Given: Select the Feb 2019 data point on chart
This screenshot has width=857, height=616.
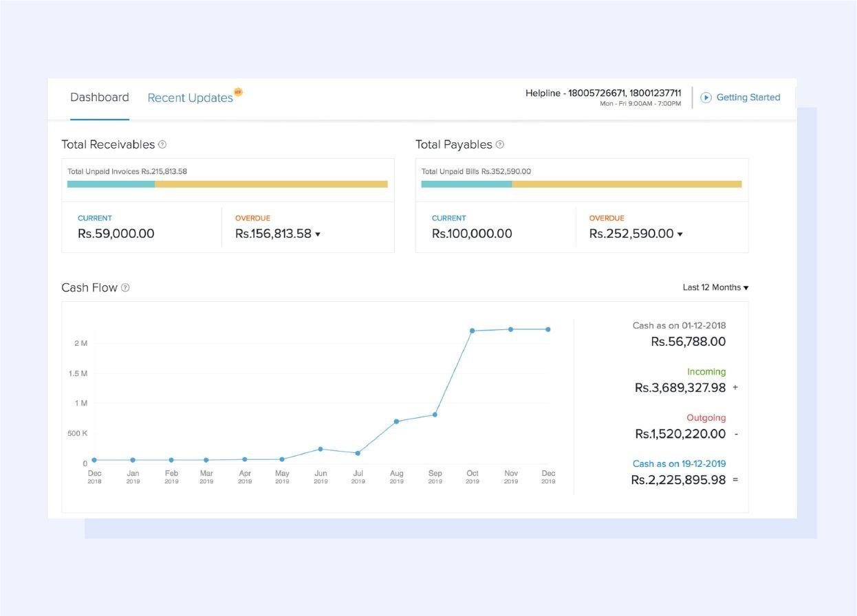Looking at the screenshot, I should (171, 460).
